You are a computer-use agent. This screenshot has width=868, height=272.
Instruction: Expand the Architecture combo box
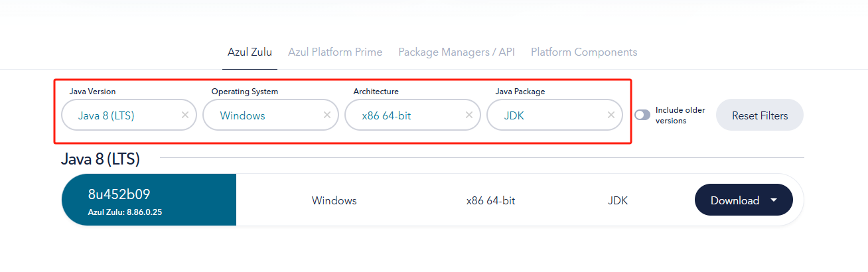coord(403,115)
